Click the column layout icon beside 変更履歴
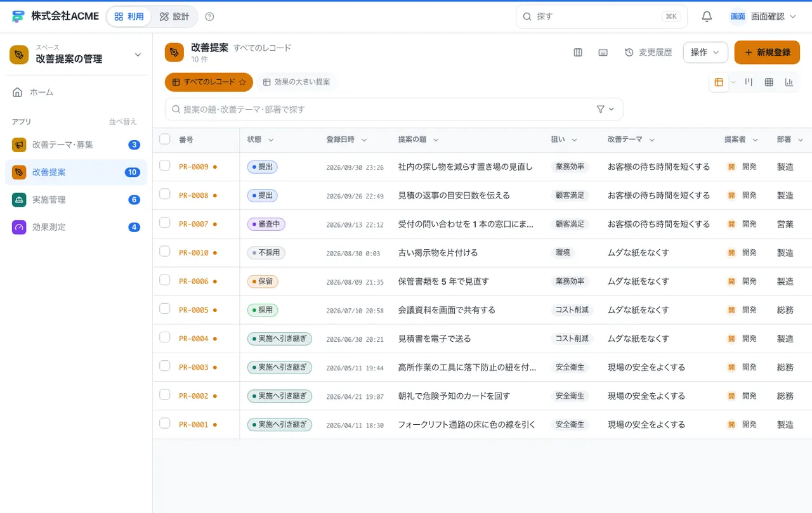This screenshot has width=812, height=513. [x=578, y=53]
